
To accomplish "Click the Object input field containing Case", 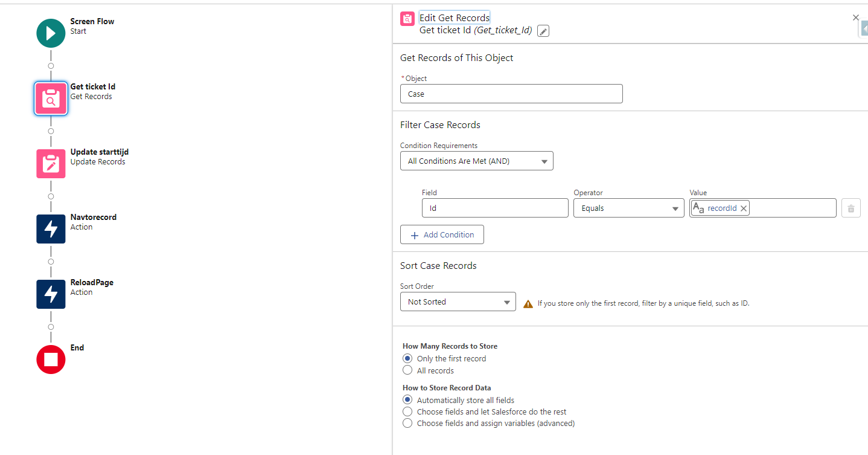I will click(511, 94).
